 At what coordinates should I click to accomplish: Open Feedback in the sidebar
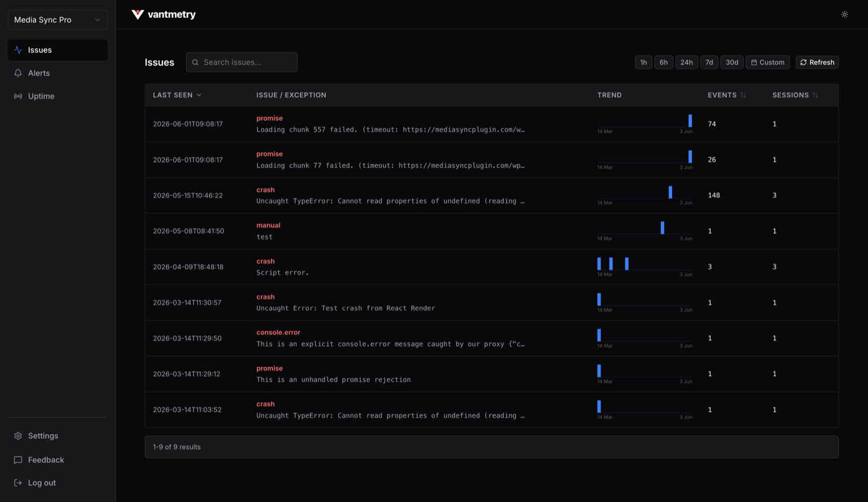[58, 460]
